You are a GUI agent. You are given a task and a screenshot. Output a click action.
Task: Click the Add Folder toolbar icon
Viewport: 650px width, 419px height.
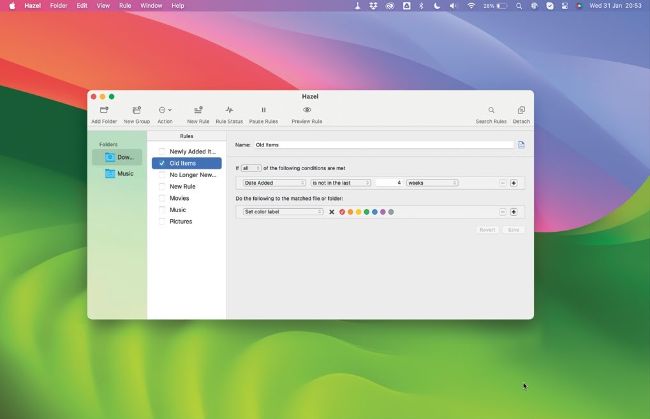pos(104,110)
